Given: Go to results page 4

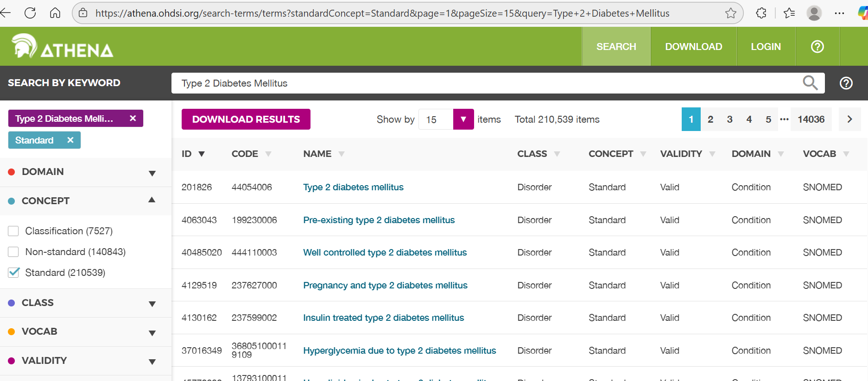Looking at the screenshot, I should point(749,119).
